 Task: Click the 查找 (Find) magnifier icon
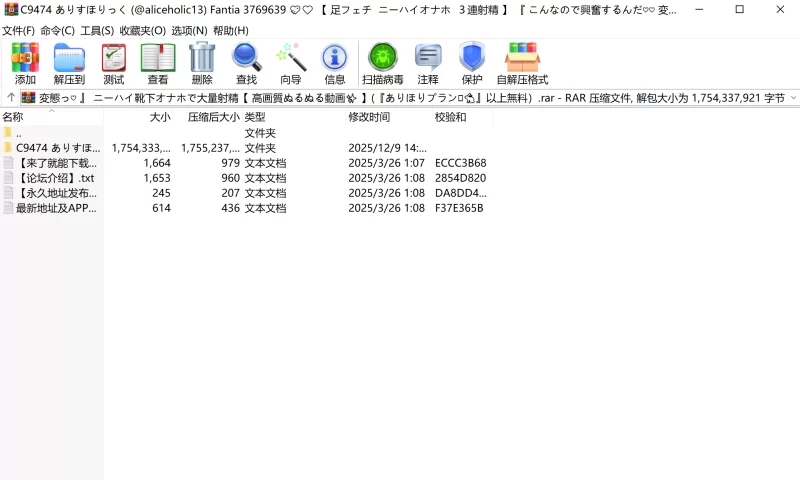(x=246, y=57)
